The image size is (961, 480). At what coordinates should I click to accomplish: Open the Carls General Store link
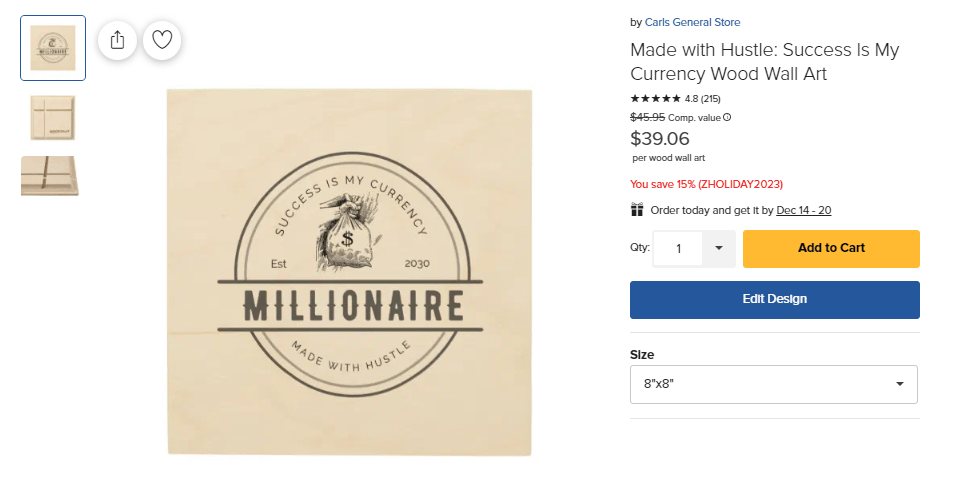(692, 22)
